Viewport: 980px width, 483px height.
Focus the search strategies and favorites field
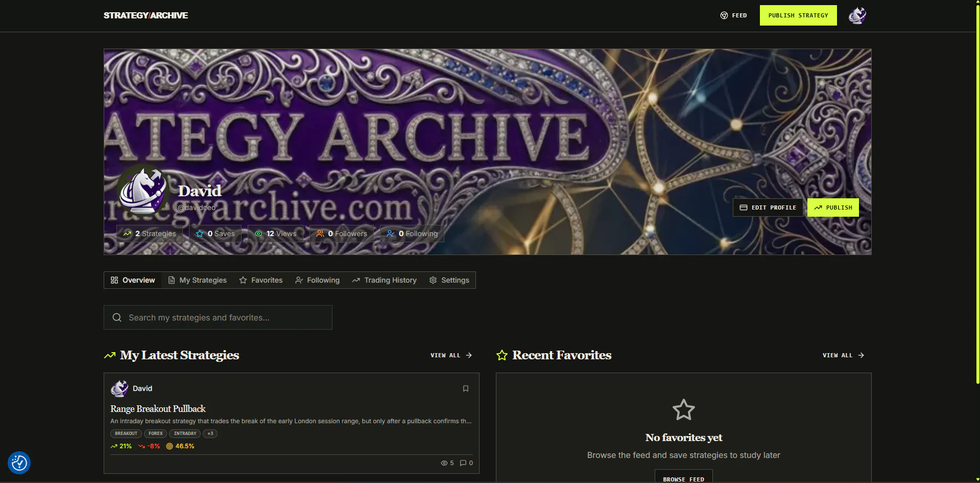click(x=218, y=317)
